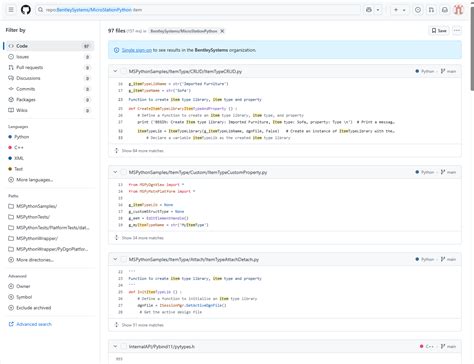Open Advanced search link

point(30,324)
